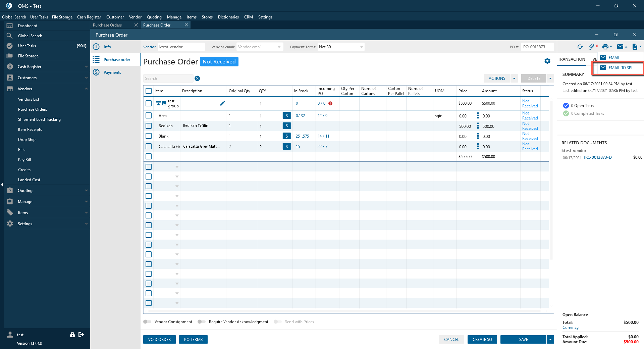Image resolution: width=644 pixels, height=349 pixels.
Task: Expand the ACTIONS dropdown arrow
Action: click(514, 79)
